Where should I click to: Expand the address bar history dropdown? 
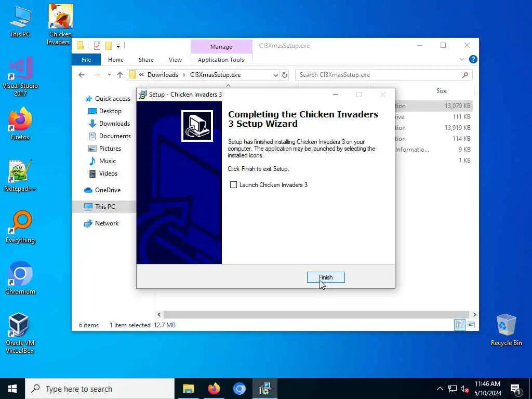[276, 75]
